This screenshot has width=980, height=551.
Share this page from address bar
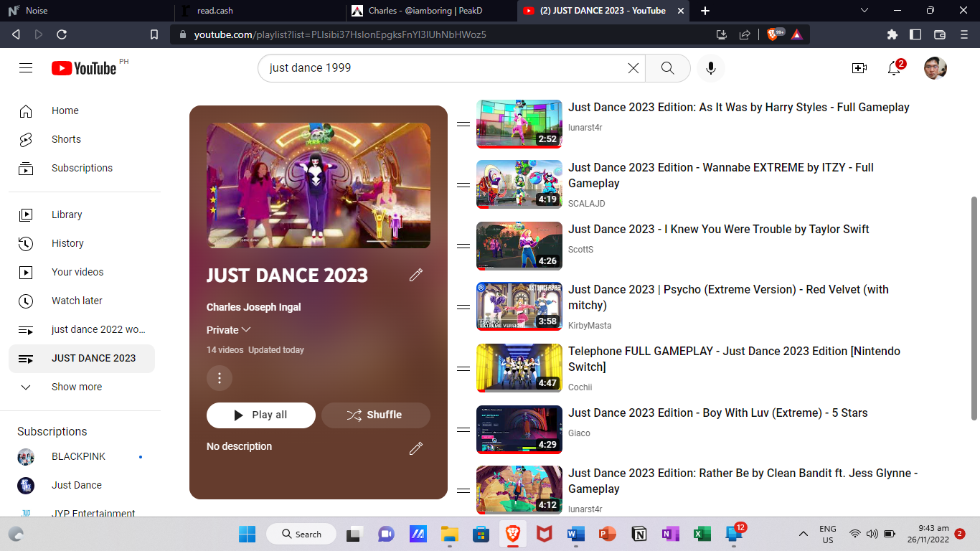click(745, 34)
